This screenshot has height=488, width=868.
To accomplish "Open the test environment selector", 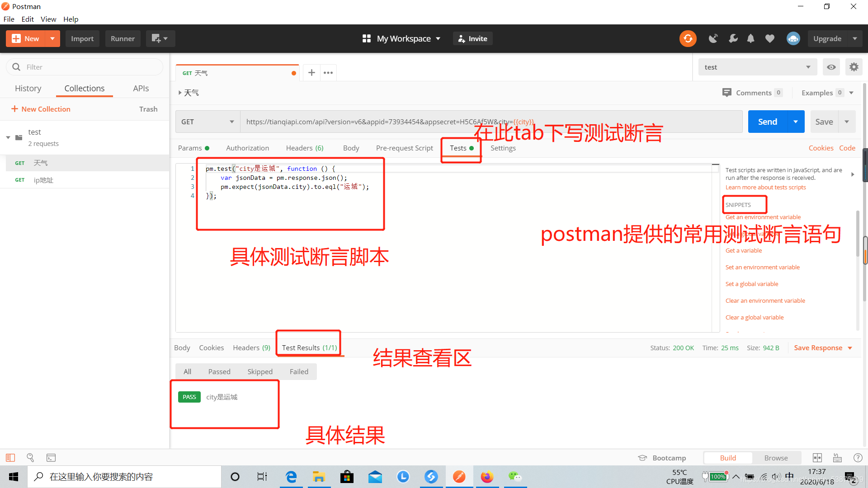I will coord(758,67).
